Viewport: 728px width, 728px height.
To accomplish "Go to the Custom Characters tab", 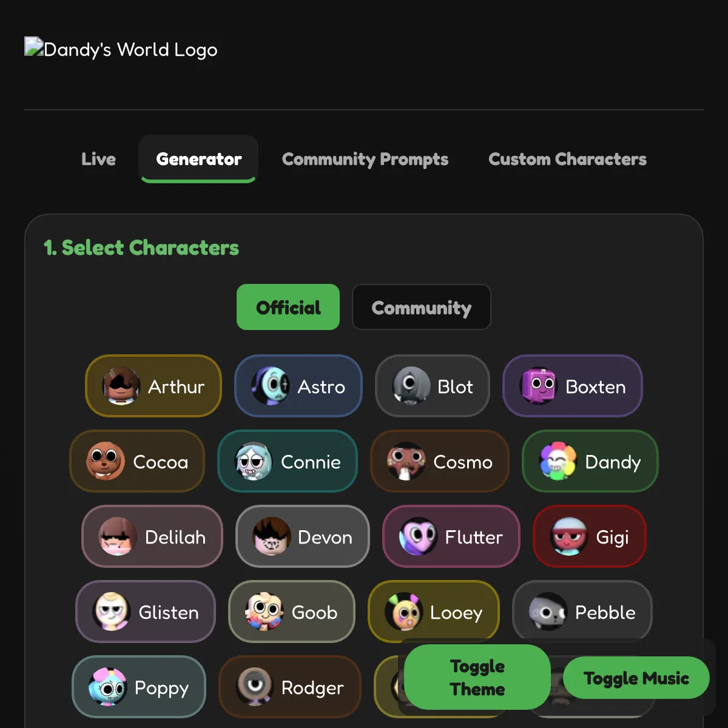I will (x=568, y=159).
